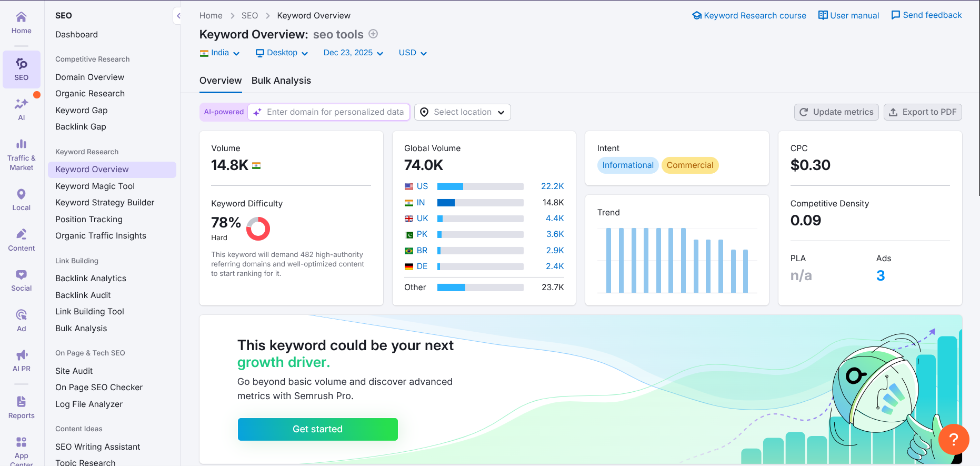Open Domain Overview in the sidebar

click(90, 77)
